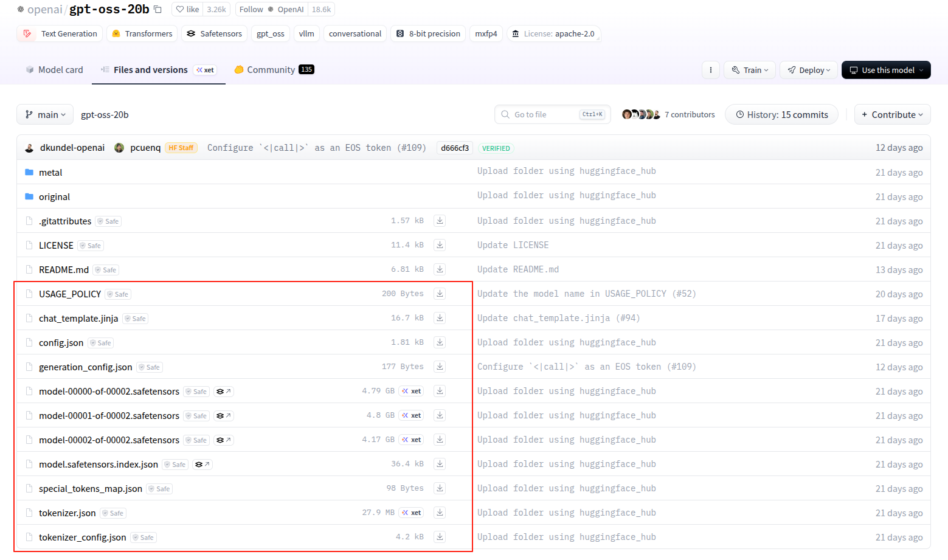Select the mxfp4 tag
Screen dimensions: 948x560
point(486,33)
